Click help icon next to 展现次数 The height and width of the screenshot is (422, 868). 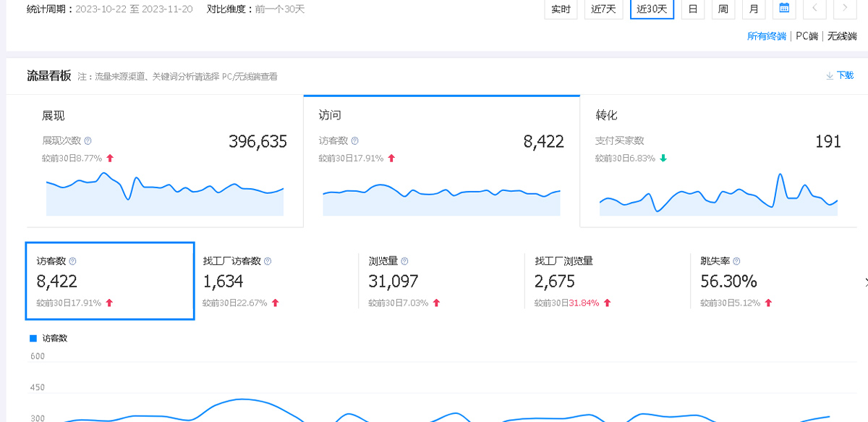tap(88, 141)
